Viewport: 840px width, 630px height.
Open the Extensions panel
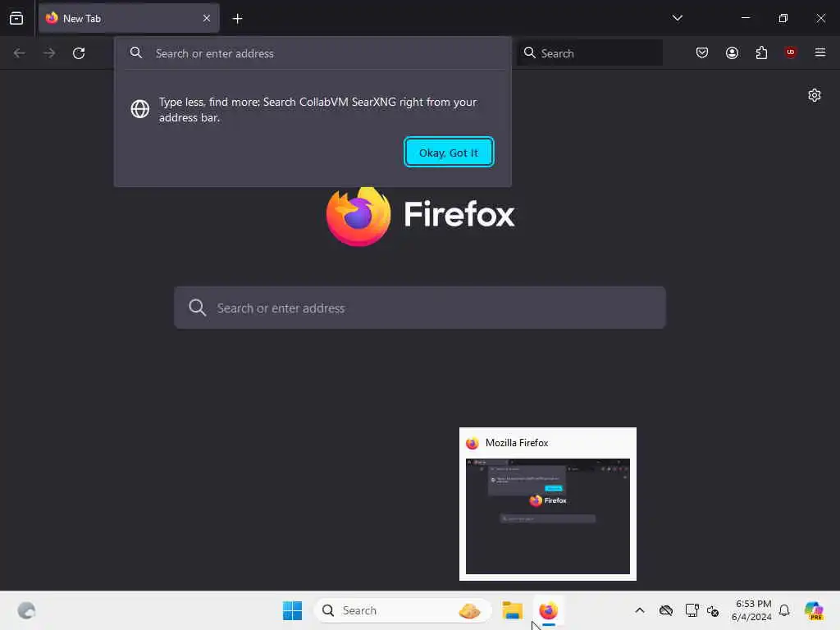[761, 52]
